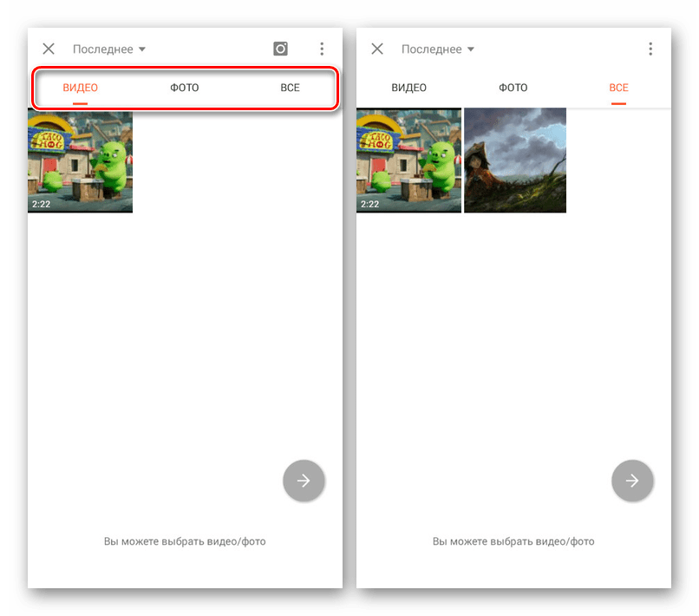Image resolution: width=699 pixels, height=616 pixels.
Task: Switch to the ФОТО tab on the left
Action: (x=185, y=87)
